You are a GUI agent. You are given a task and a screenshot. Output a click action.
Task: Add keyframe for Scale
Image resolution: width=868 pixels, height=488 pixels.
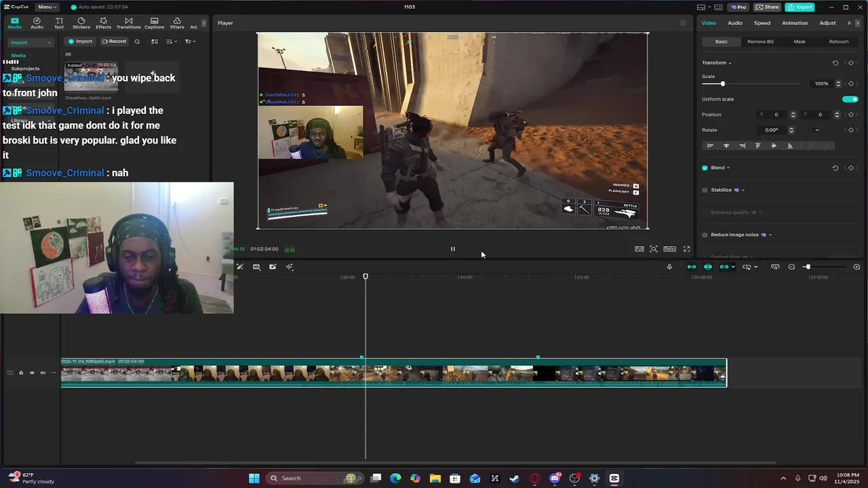851,83
